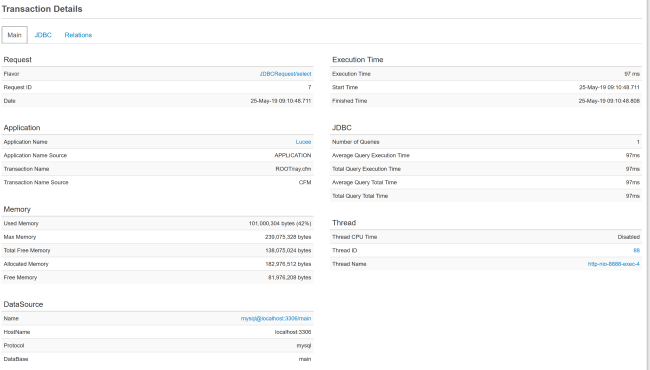The image size is (650, 370).
Task: Click the Flavor label
Action: pyautogui.click(x=11, y=74)
